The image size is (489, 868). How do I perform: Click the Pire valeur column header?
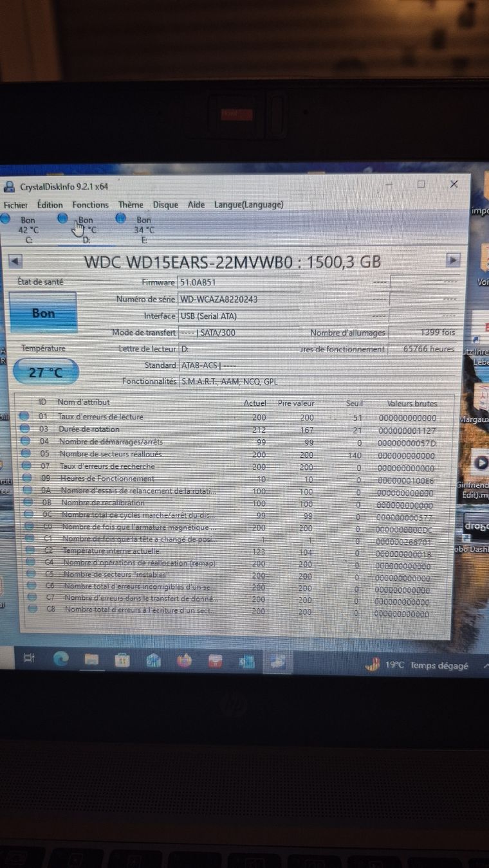click(296, 403)
